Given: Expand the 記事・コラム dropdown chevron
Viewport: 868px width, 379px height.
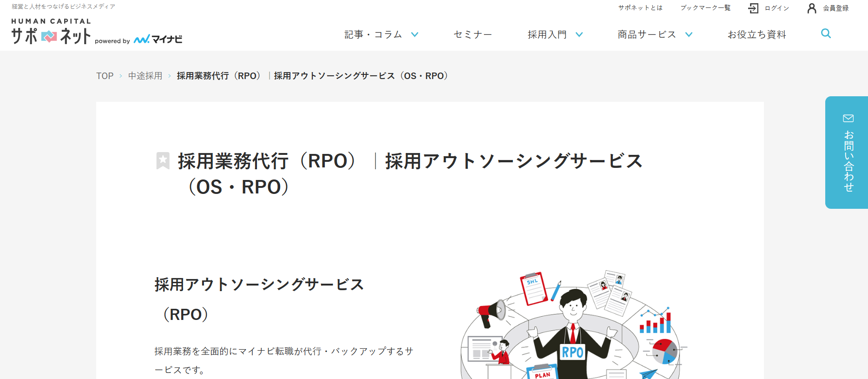Looking at the screenshot, I should pyautogui.click(x=415, y=34).
